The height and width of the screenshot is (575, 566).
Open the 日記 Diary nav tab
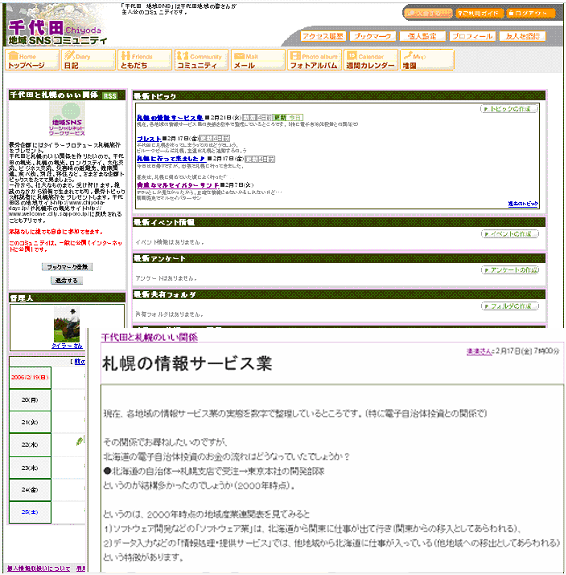pos(88,60)
